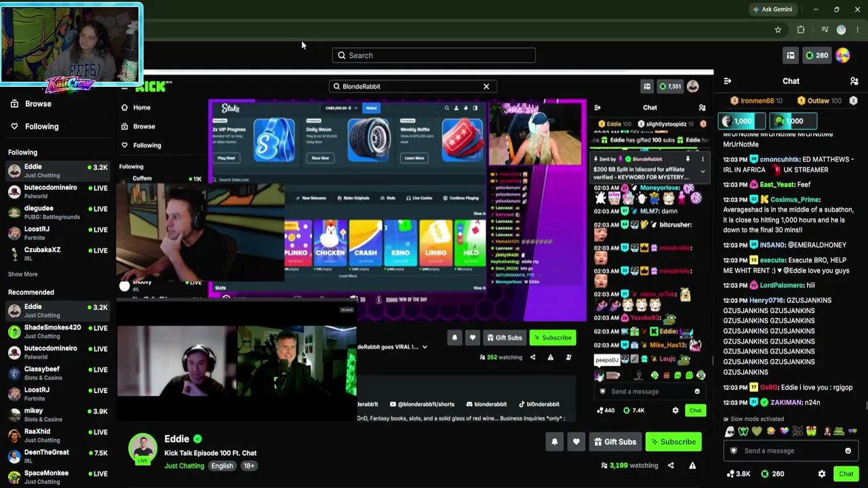Viewport: 868px width, 488px height.
Task: Open butecodomineiro in the Following list
Action: click(x=57, y=192)
